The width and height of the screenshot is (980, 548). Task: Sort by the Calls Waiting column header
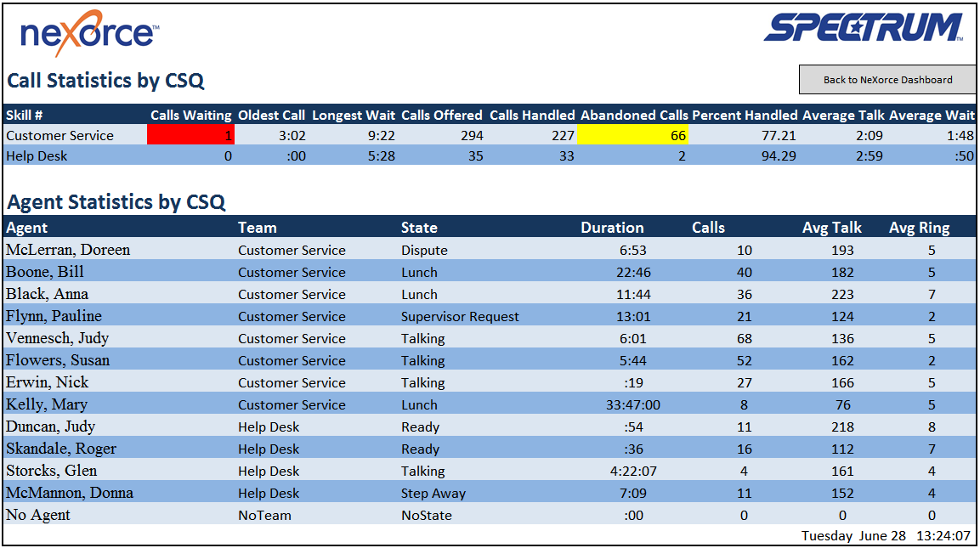tap(190, 115)
